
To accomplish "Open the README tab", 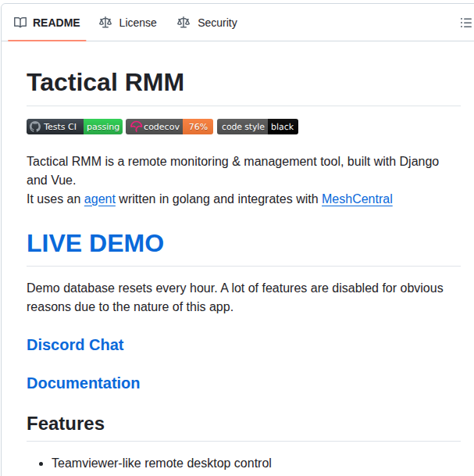I will (47, 23).
